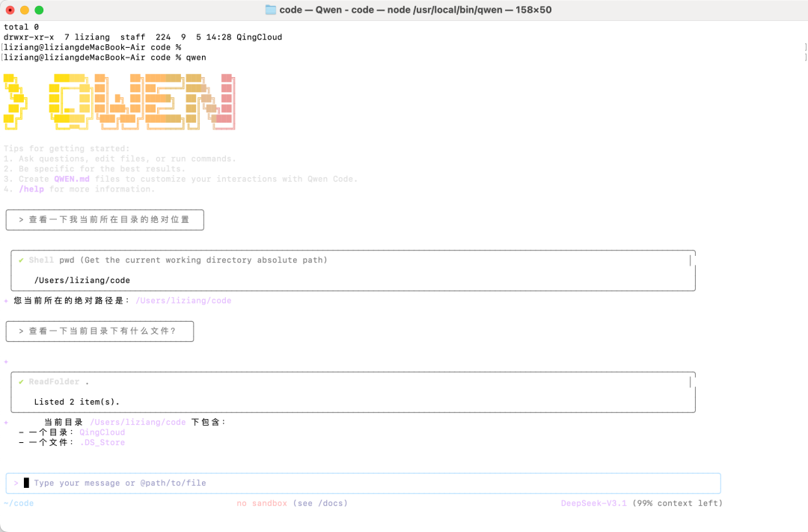Click the folder icon in the title bar
The height and width of the screenshot is (532, 808).
(271, 10)
